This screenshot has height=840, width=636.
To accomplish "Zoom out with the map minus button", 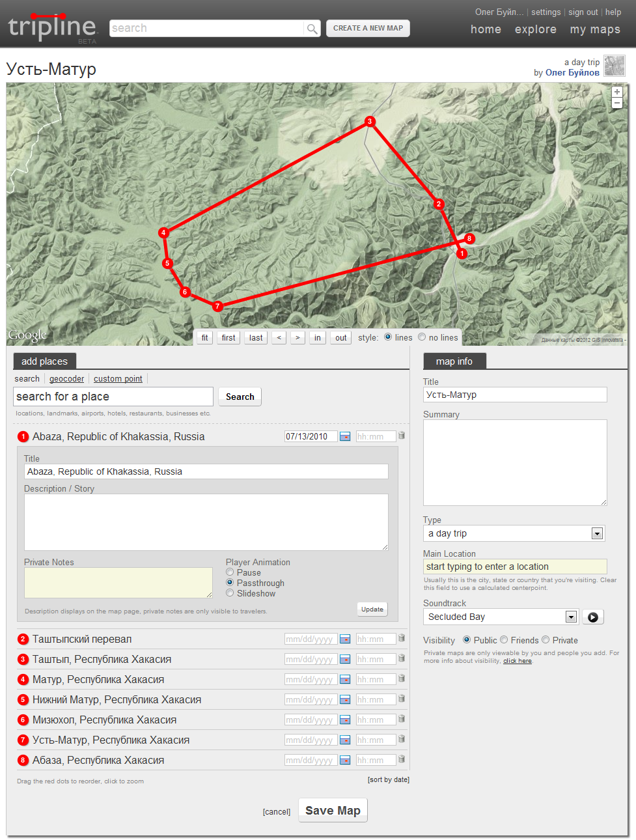I will [617, 103].
